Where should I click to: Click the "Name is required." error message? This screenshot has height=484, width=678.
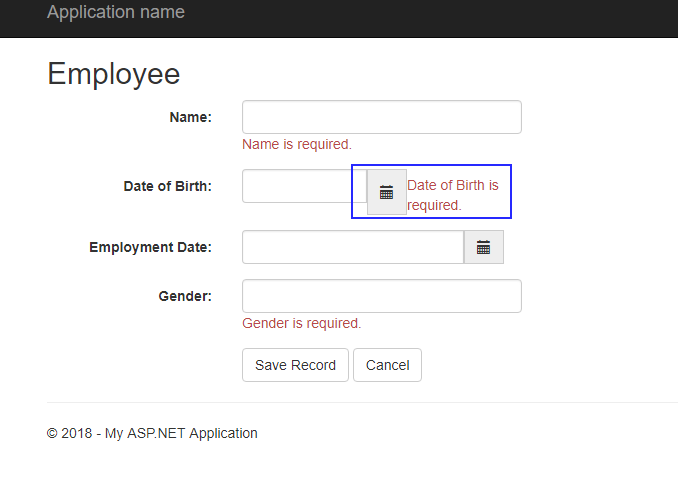coord(297,144)
